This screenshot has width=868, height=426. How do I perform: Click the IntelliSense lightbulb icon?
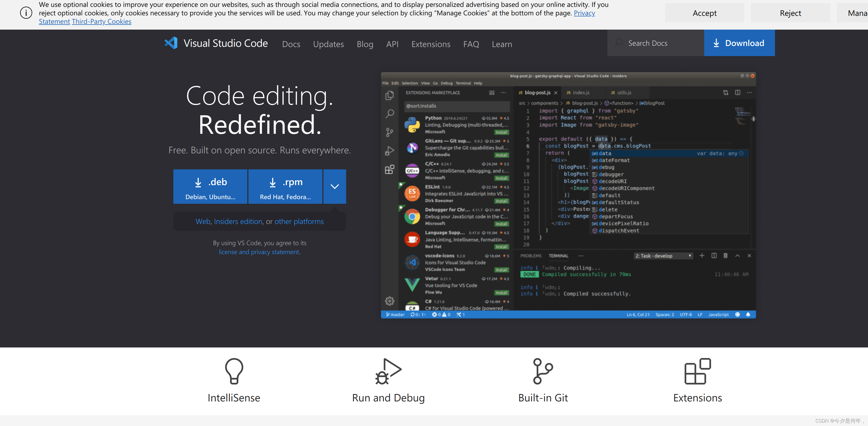pos(234,371)
